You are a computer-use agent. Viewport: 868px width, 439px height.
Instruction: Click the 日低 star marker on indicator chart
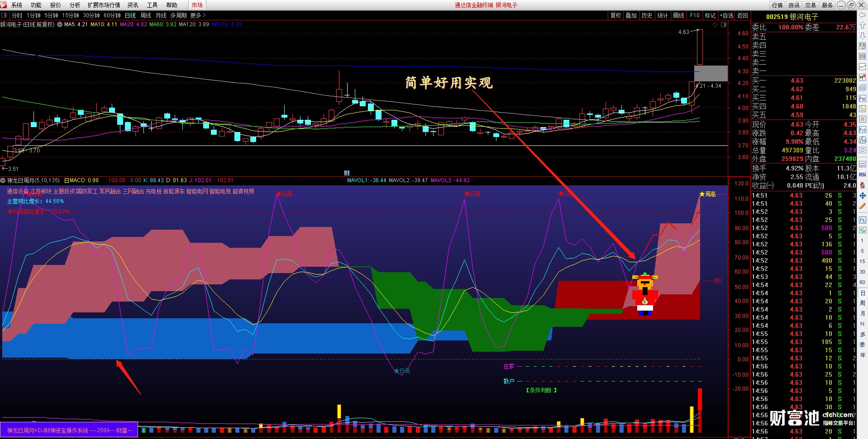[402, 371]
